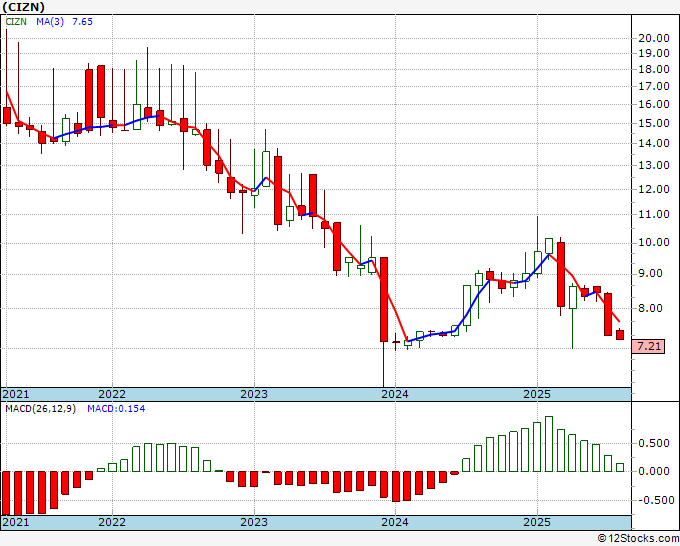Click 2022 on the price chart timeline
The image size is (680, 546).
pyautogui.click(x=112, y=394)
